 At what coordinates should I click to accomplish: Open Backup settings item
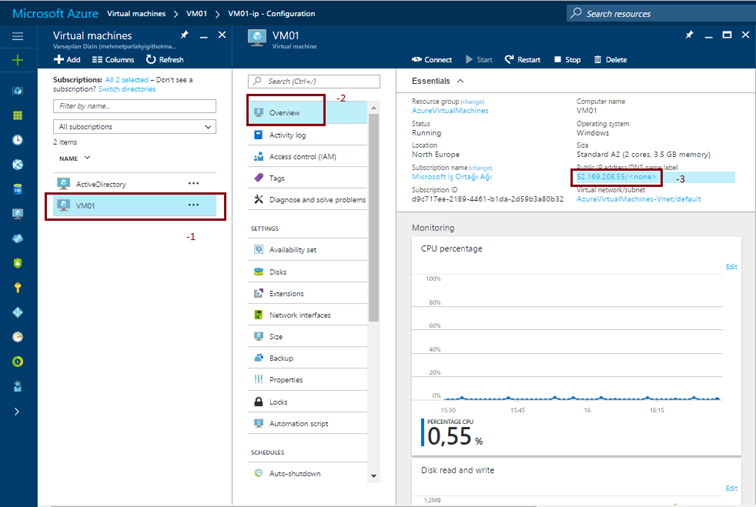[x=308, y=358]
